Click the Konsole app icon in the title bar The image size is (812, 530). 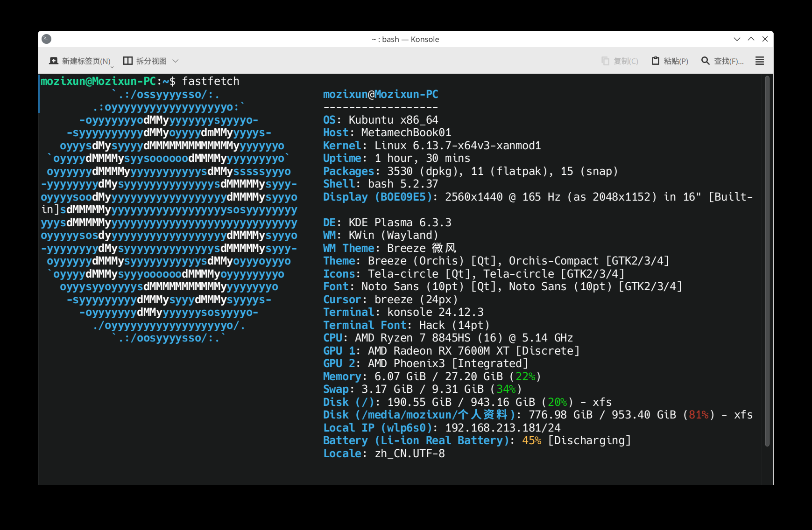(x=46, y=39)
